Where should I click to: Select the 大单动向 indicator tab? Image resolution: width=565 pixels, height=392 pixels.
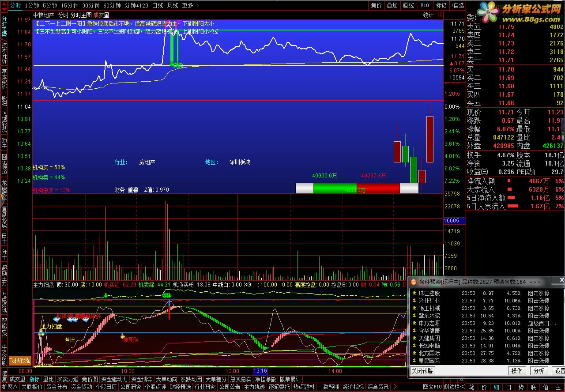pos(166,379)
